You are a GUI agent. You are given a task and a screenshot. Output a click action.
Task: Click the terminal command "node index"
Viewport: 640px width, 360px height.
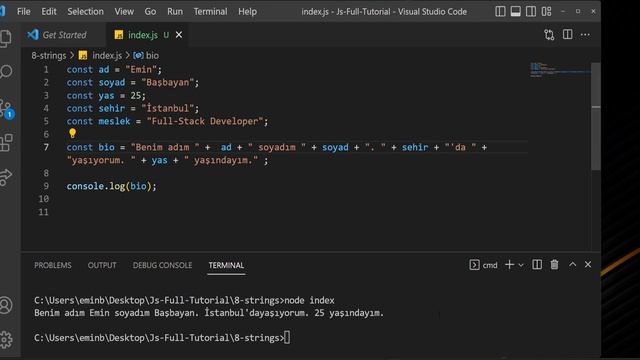309,300
